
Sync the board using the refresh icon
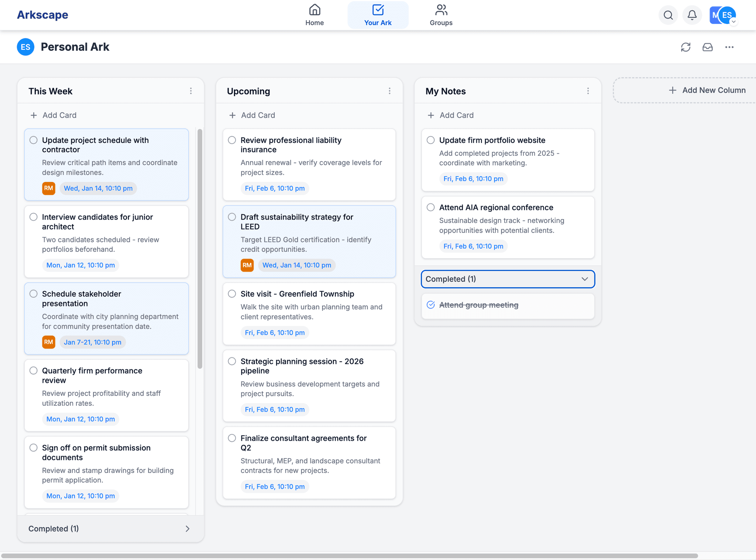686,47
